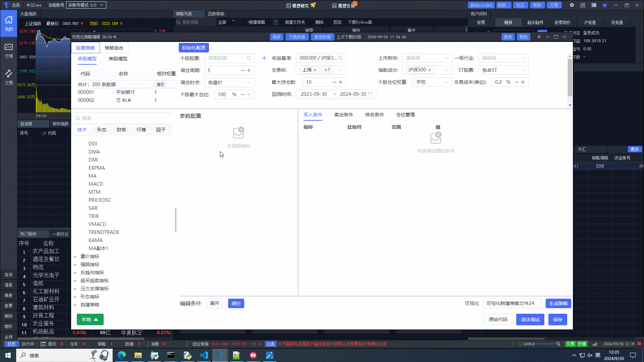Click the plus icon beside stock search
644x362 pixels.
(264, 58)
